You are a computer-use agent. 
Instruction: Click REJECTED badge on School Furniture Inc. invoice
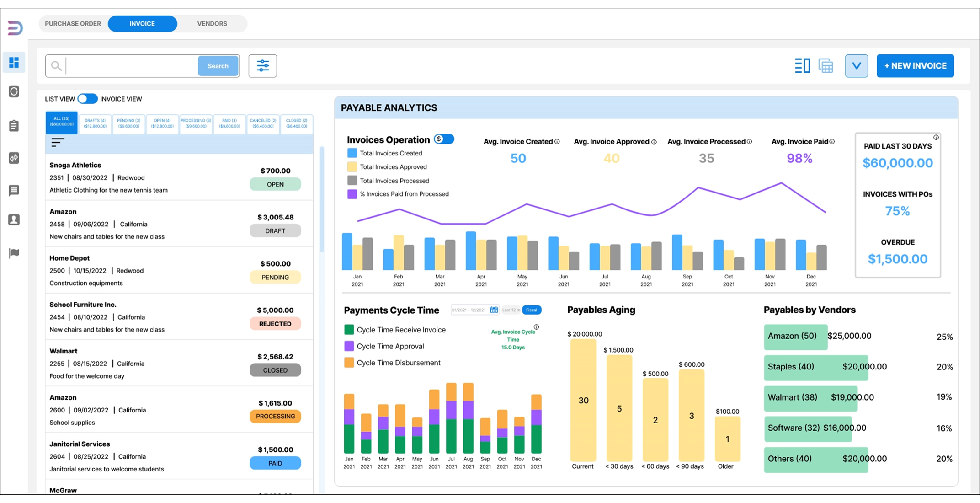(275, 324)
